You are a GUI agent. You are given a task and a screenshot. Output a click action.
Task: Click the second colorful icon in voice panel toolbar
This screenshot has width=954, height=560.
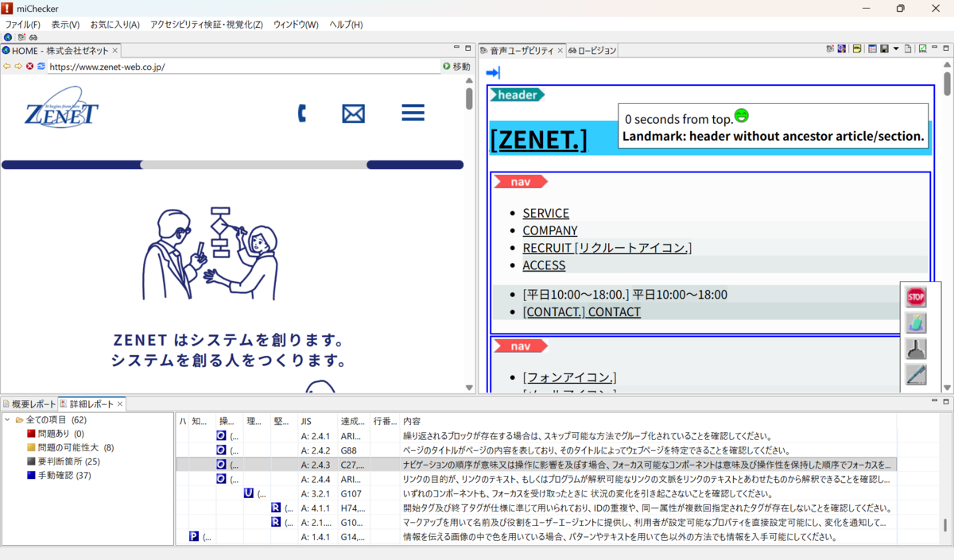tap(841, 49)
